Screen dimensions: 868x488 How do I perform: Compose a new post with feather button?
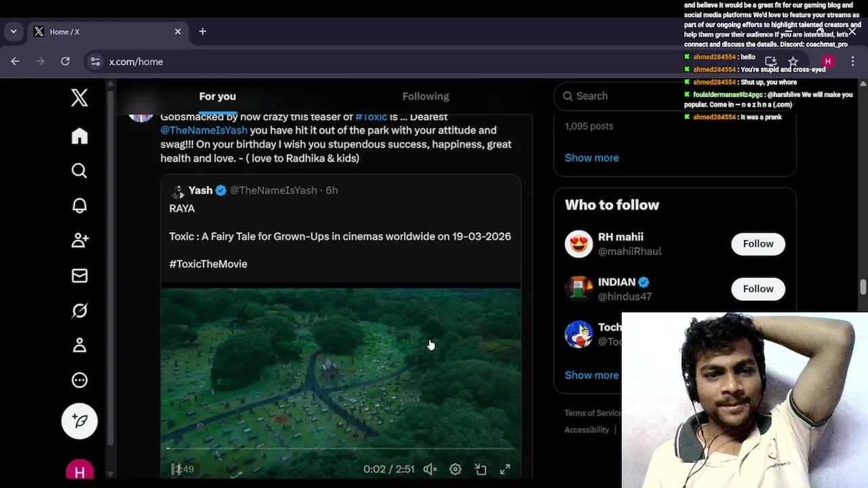pos(79,421)
